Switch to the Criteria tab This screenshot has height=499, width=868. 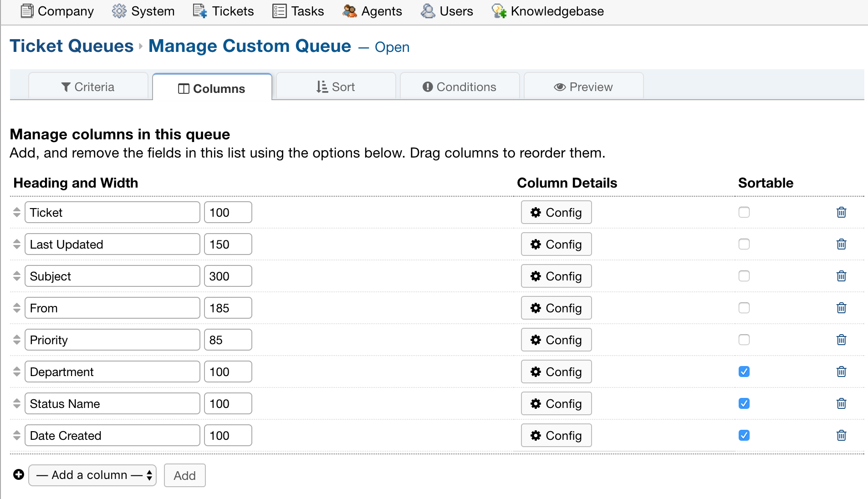[x=88, y=87]
